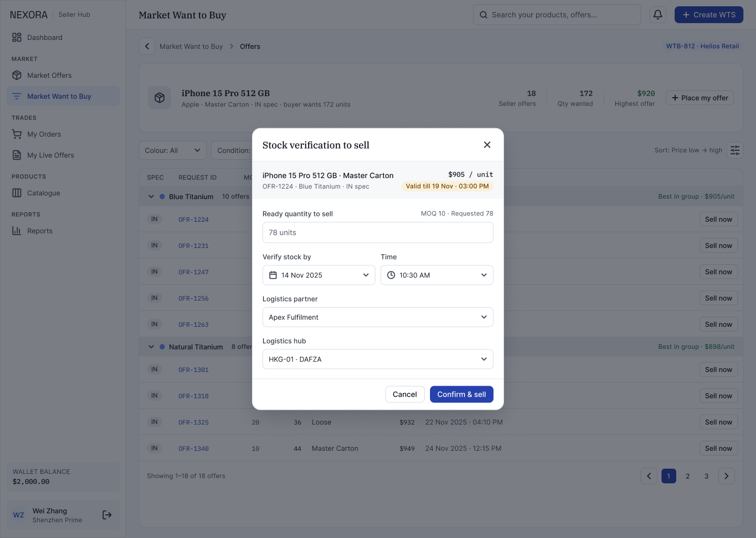
Task: Focus the product search field
Action: pos(556,15)
